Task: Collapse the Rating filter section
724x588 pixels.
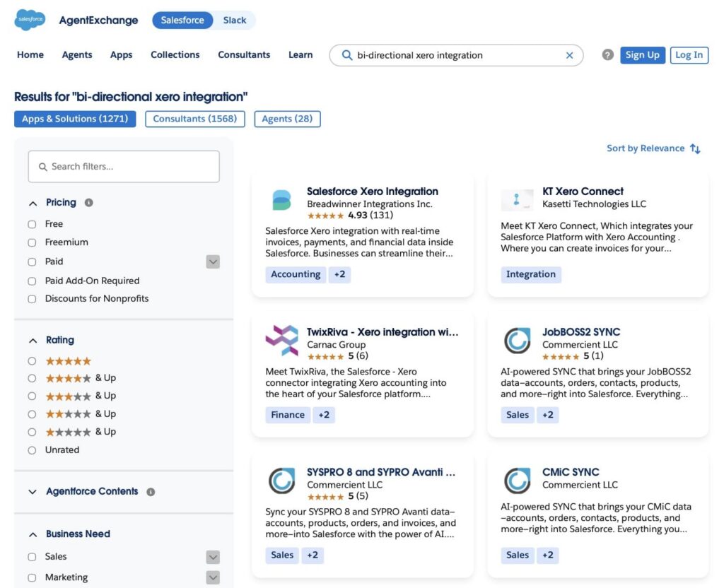Action: tap(33, 341)
